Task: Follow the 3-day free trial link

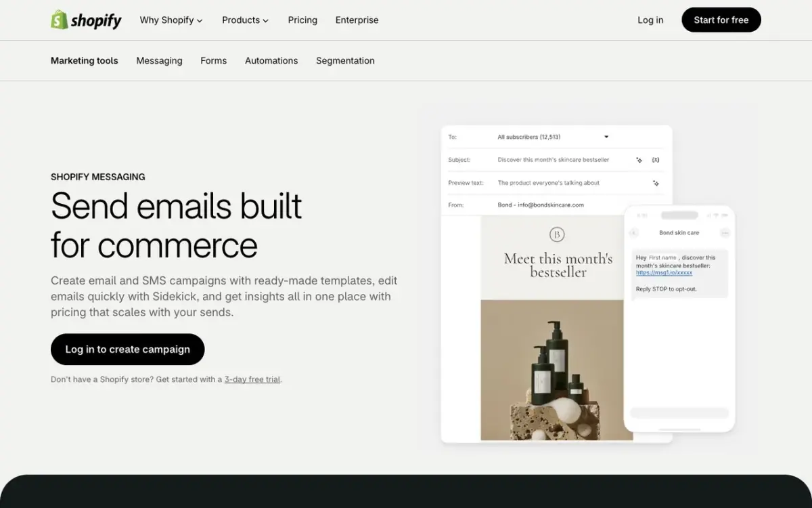Action: 252,379
